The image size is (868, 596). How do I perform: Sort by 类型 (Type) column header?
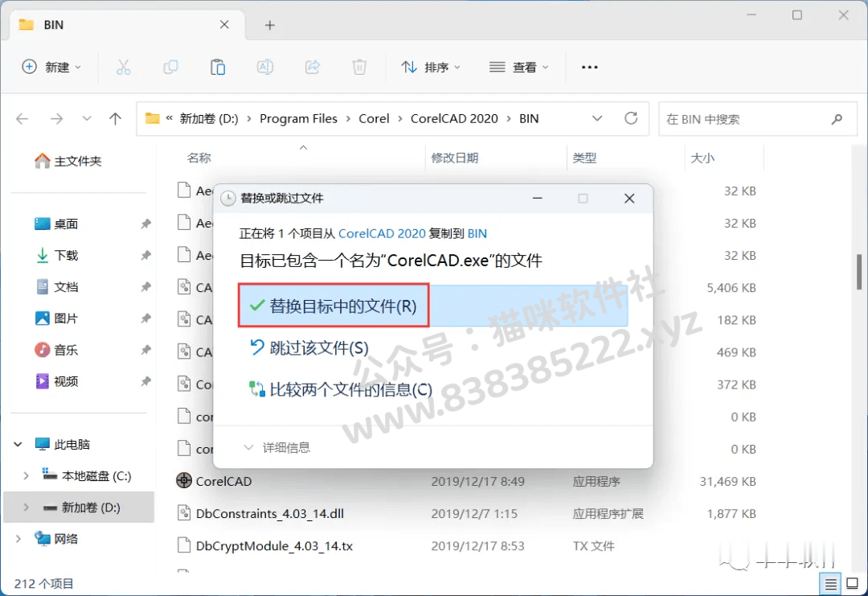[584, 158]
